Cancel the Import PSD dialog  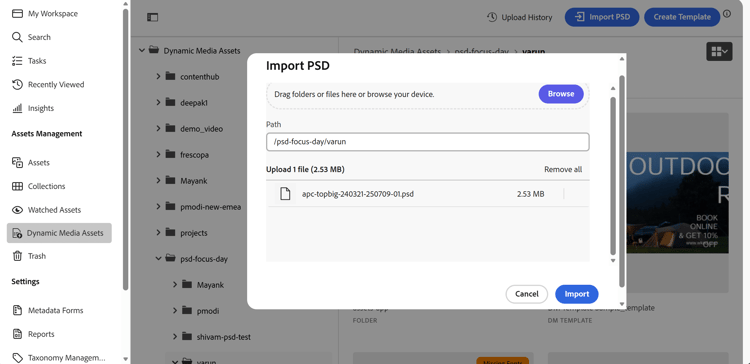pyautogui.click(x=527, y=294)
